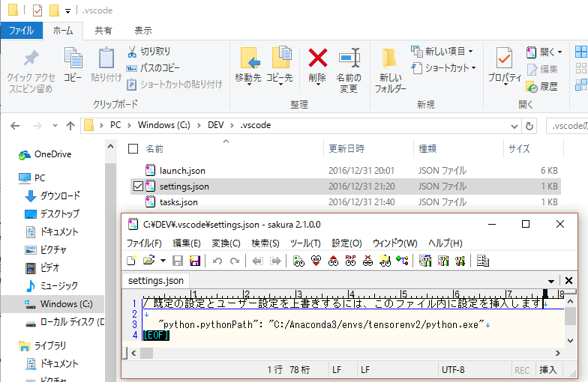Click the first wrench settings icon in sakura
This screenshot has height=382, width=588.
(425, 261)
